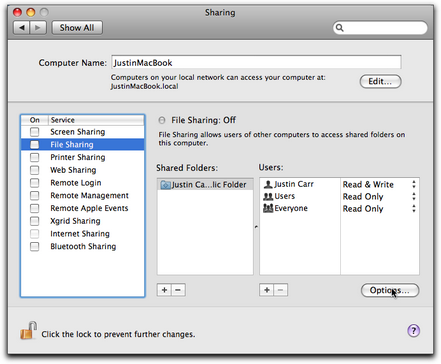Click the public folder icon in Shared Folders
Screen dimensions: 441x364
165,185
